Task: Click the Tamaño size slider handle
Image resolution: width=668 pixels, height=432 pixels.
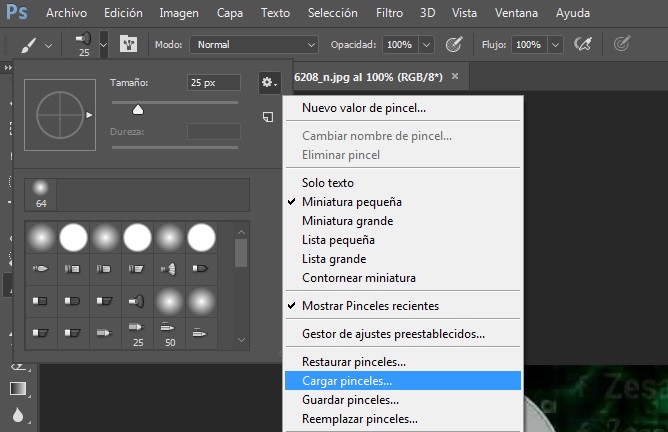Action: coord(138,110)
